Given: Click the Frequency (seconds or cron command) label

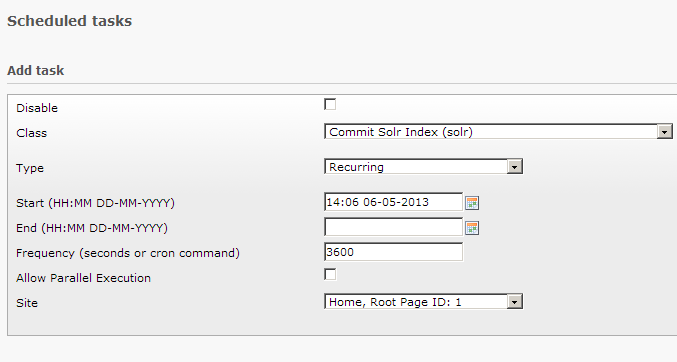Looking at the screenshot, I should [x=128, y=253].
